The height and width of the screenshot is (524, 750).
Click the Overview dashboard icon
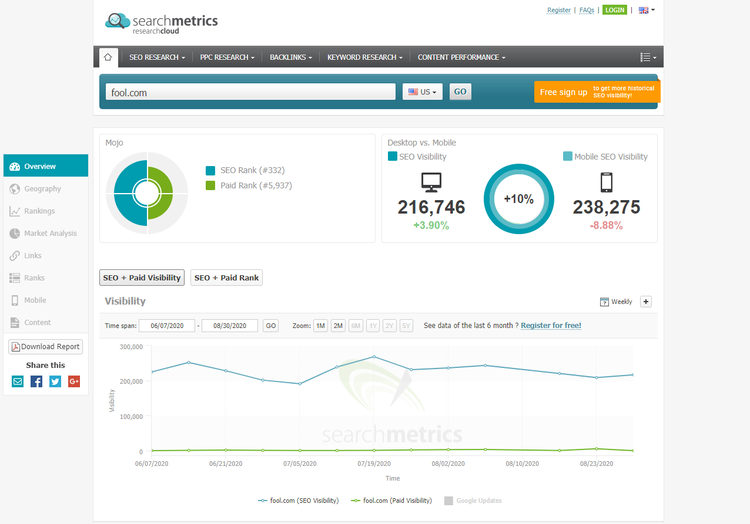click(15, 166)
